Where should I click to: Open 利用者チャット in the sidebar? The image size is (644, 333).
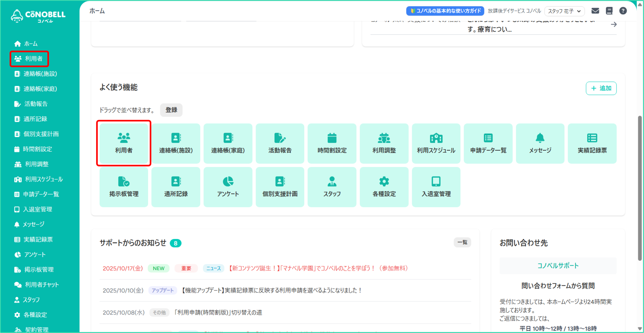pyautogui.click(x=42, y=285)
